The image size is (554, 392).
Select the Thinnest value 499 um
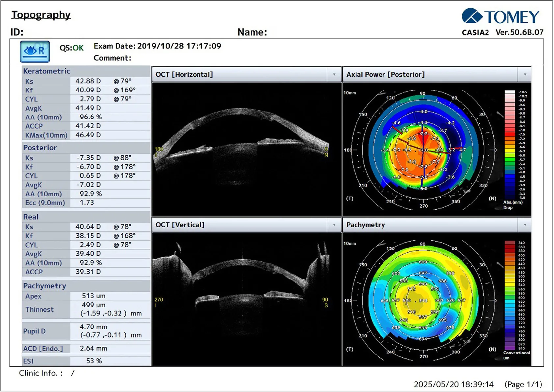point(93,305)
